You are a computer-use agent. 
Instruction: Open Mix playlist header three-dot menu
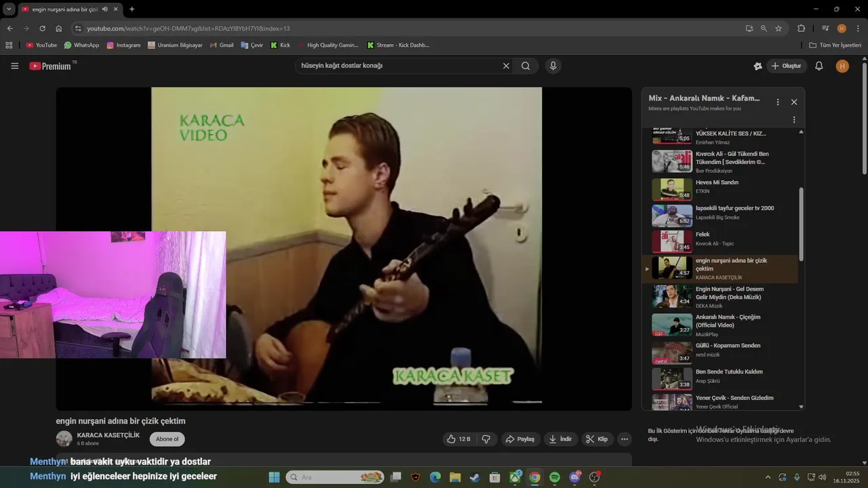click(778, 102)
